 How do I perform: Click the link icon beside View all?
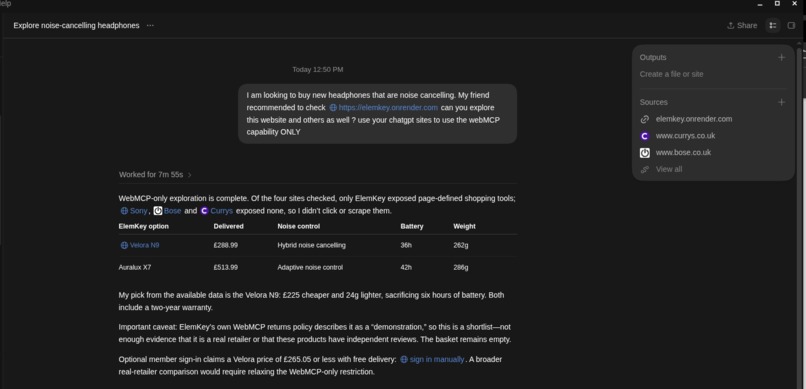pos(645,170)
